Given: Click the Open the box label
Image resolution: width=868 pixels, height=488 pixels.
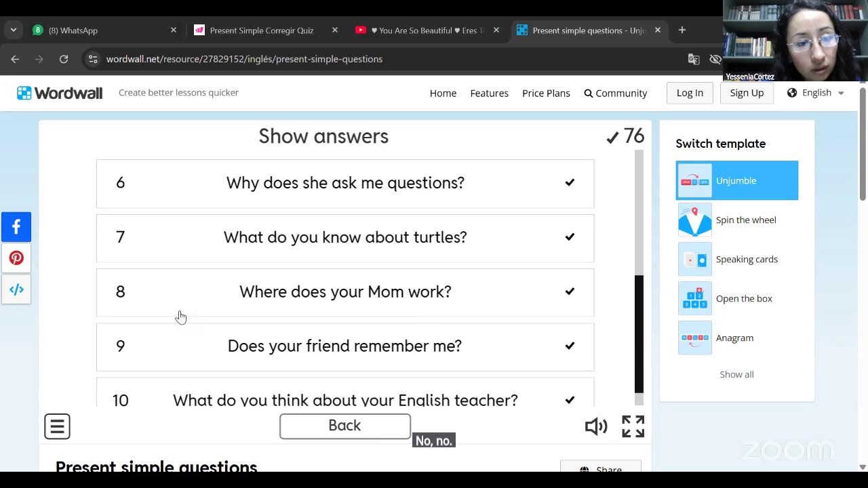Looking at the screenshot, I should coord(744,298).
